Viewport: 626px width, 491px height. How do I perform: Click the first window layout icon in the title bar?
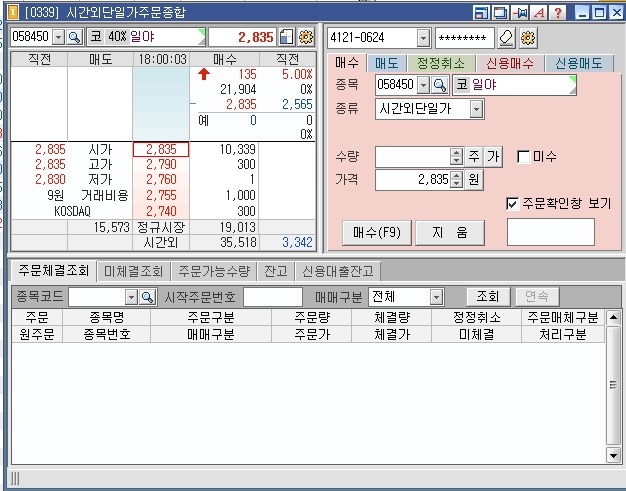[481, 13]
